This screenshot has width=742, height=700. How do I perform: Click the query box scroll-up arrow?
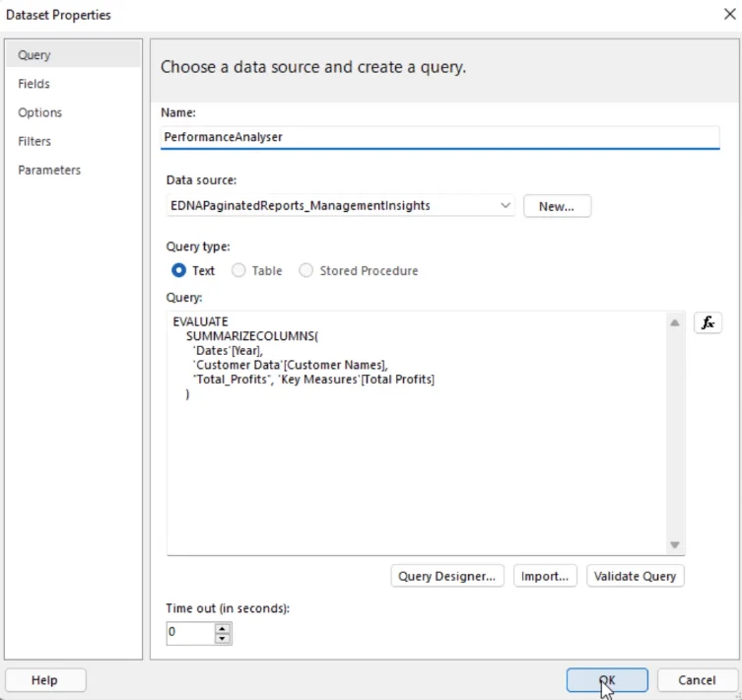675,323
